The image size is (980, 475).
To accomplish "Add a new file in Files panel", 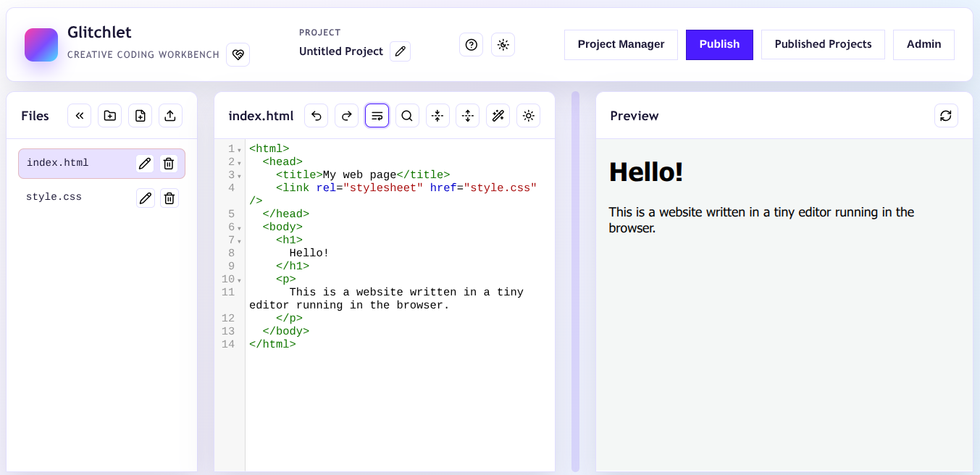I will (141, 116).
